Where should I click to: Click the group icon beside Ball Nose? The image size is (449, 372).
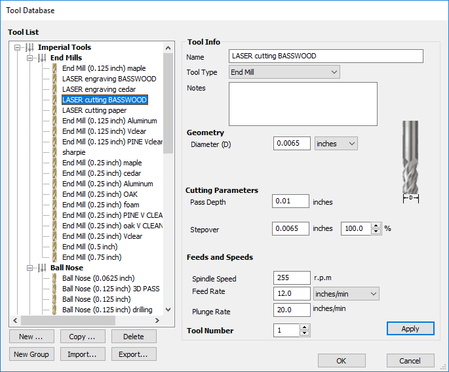coord(42,268)
